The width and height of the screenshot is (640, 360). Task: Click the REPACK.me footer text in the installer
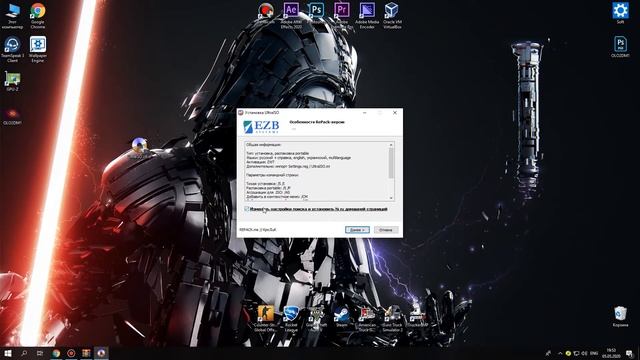pyautogui.click(x=258, y=230)
